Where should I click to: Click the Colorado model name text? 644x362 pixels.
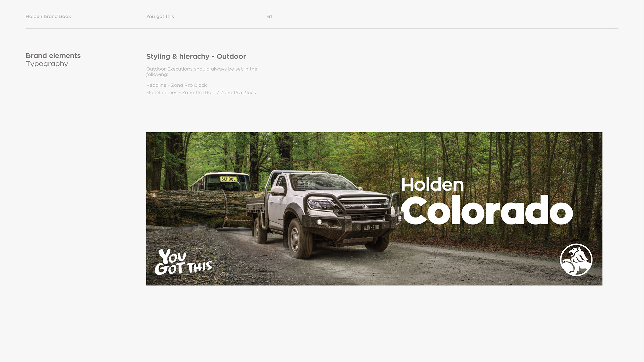pyautogui.click(x=487, y=210)
